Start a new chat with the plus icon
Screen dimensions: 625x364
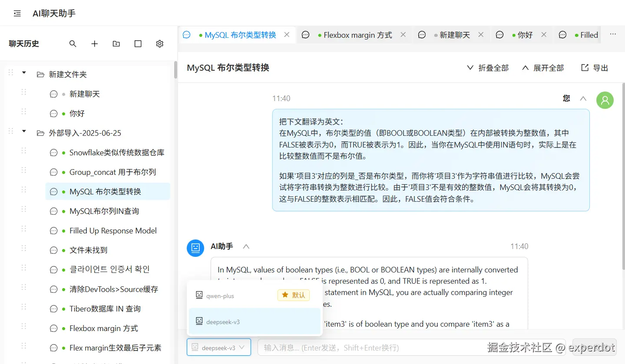pos(94,43)
